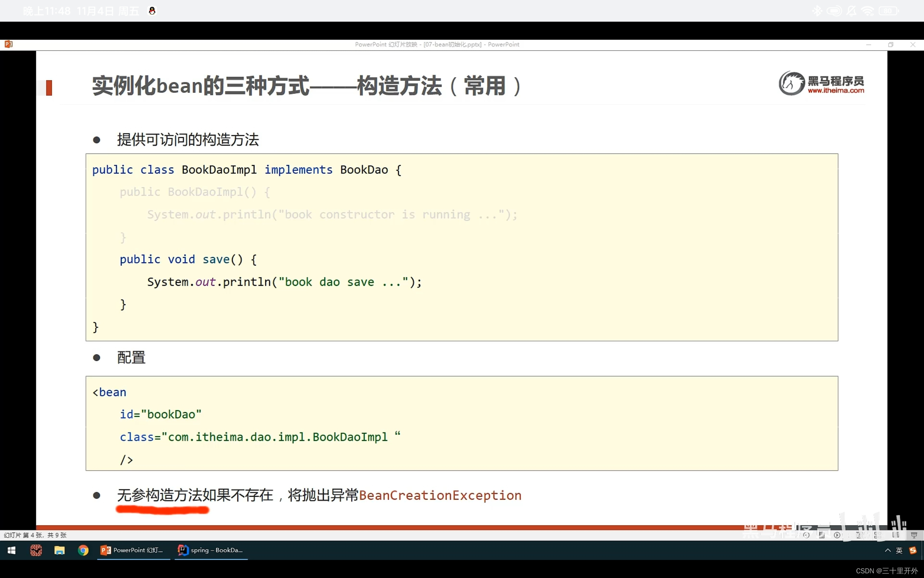Click underlined text "无参构造方法如果不存在"
The height and width of the screenshot is (578, 924).
pos(195,495)
